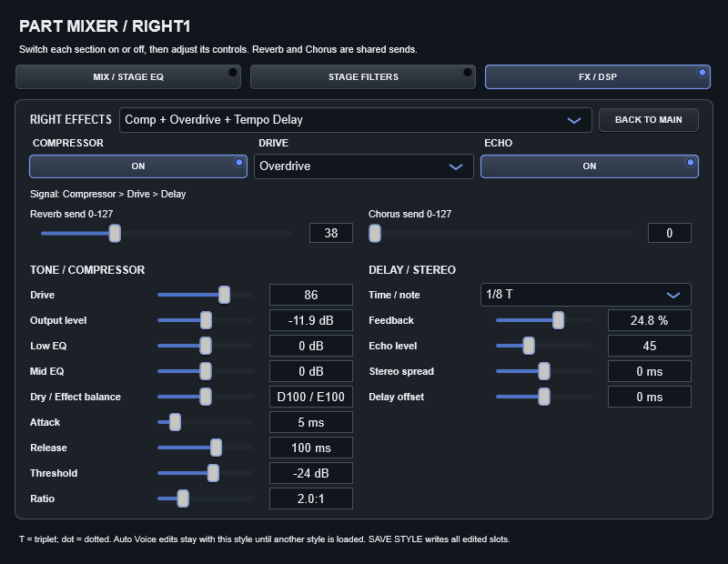This screenshot has height=564, width=728.
Task: Click the Echo level slider handle
Action: pyautogui.click(x=529, y=346)
